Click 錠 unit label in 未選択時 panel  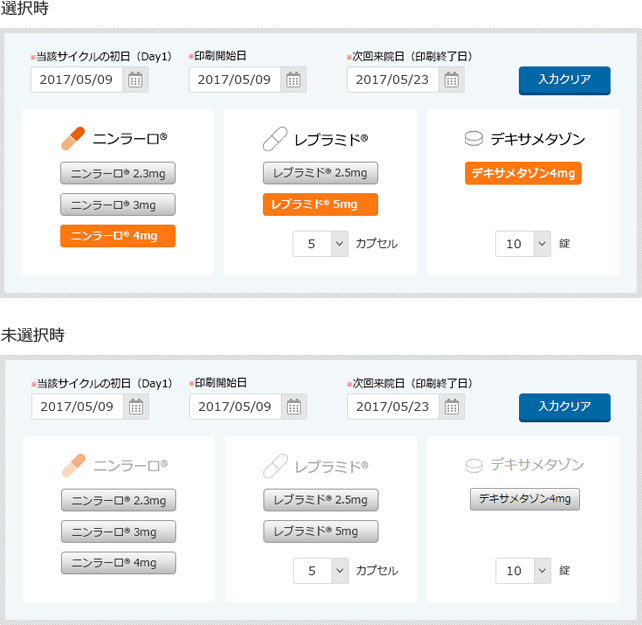tap(565, 571)
